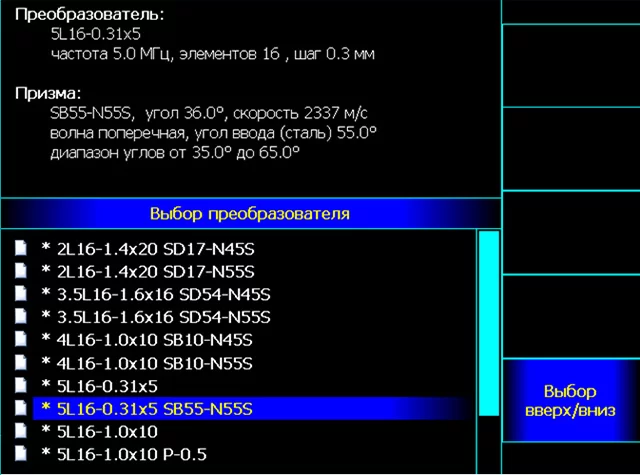Screen dimensions: 640x475
Task: Click the диапазон углов 35.0° до 65.0° line
Action: click(175, 152)
